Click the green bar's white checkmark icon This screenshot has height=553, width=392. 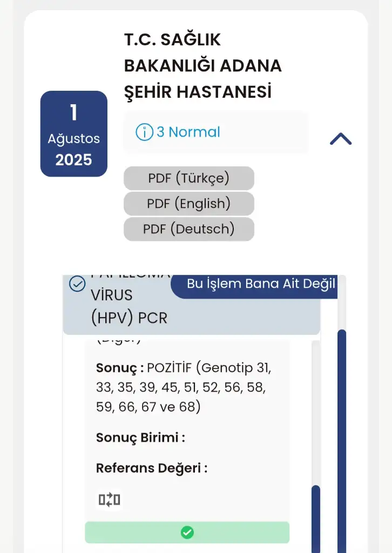coord(187,532)
